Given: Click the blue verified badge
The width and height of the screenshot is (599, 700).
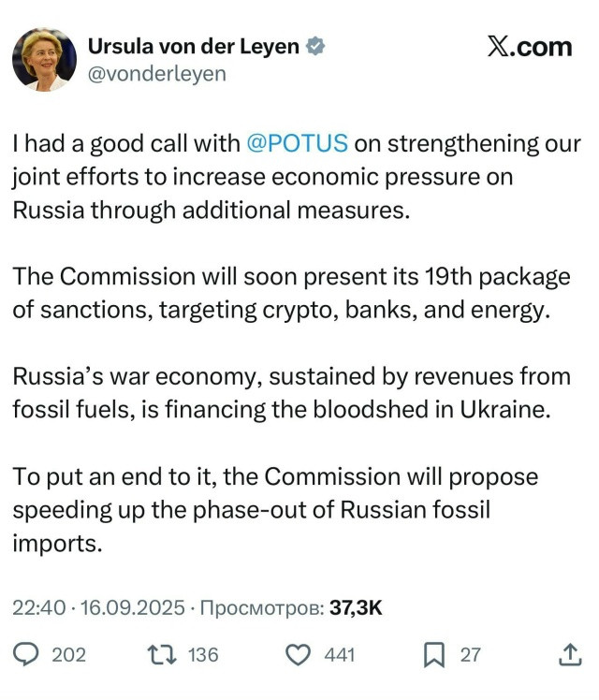Looking at the screenshot, I should 316,46.
